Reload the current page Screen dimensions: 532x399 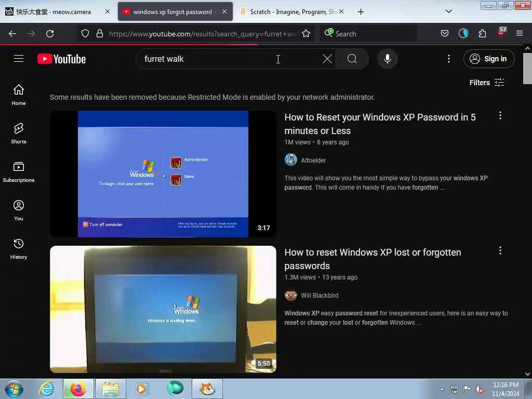[x=50, y=34]
